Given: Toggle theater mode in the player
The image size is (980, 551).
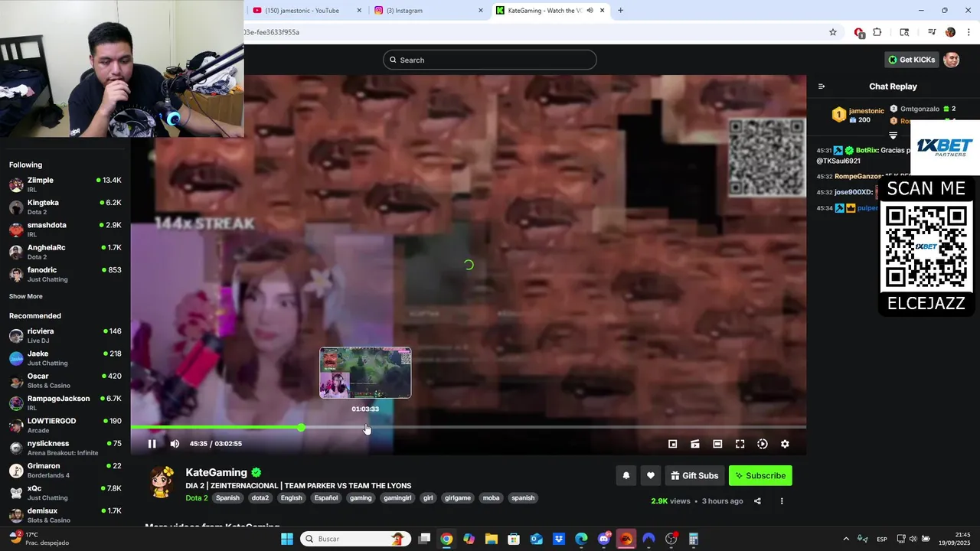Looking at the screenshot, I should click(717, 444).
